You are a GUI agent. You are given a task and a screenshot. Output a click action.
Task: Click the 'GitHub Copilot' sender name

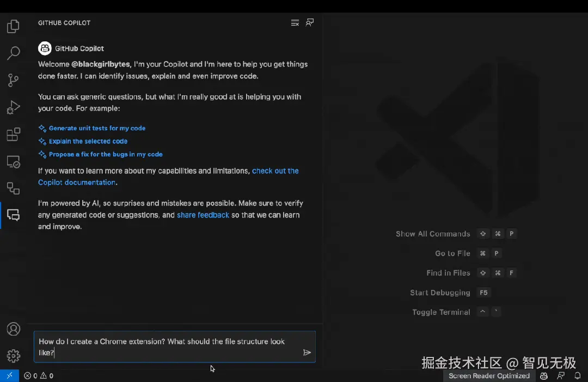pos(79,48)
